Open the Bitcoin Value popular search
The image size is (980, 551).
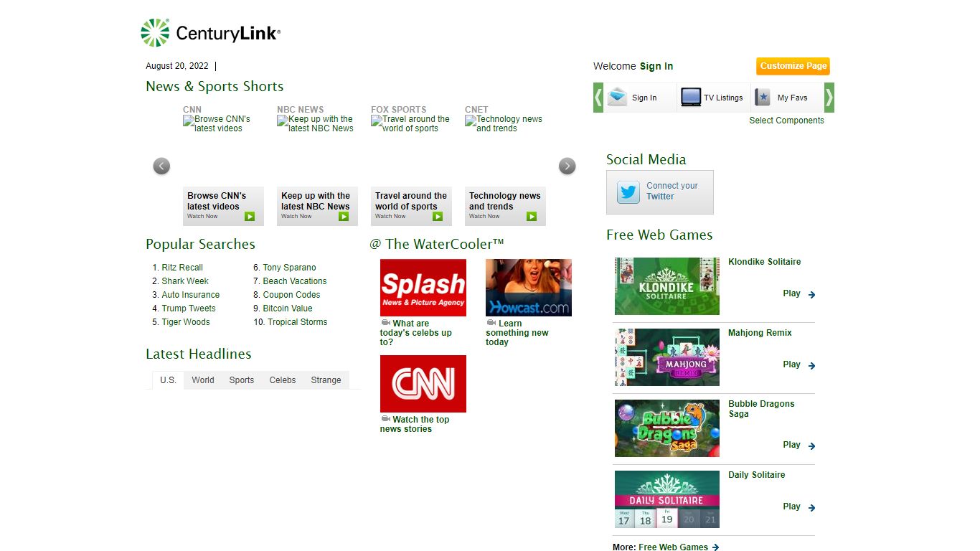pyautogui.click(x=288, y=309)
